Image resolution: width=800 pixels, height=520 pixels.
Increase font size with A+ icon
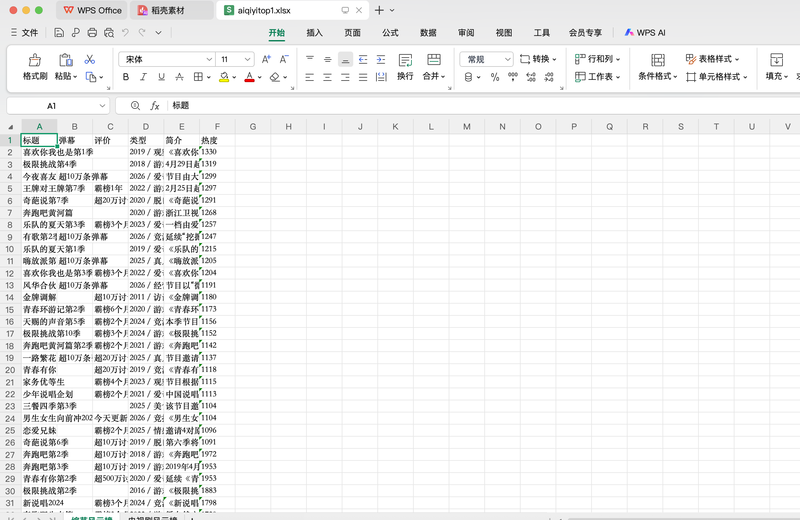point(266,59)
